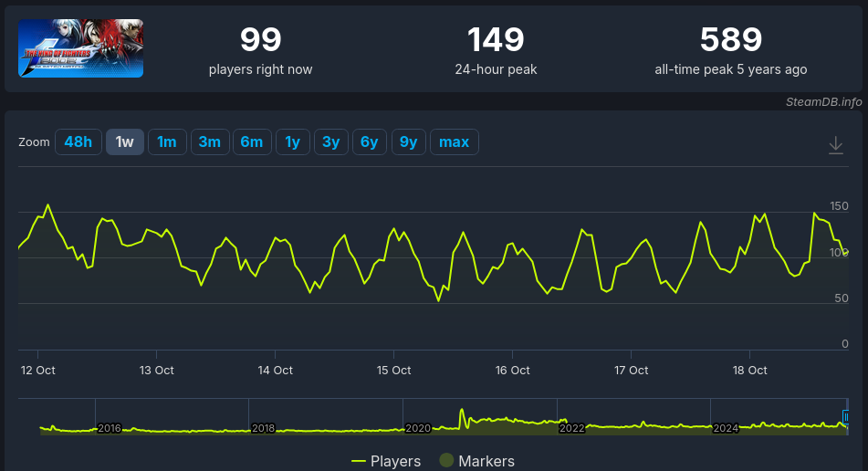Click '17 Oct' axis label

tap(631, 371)
